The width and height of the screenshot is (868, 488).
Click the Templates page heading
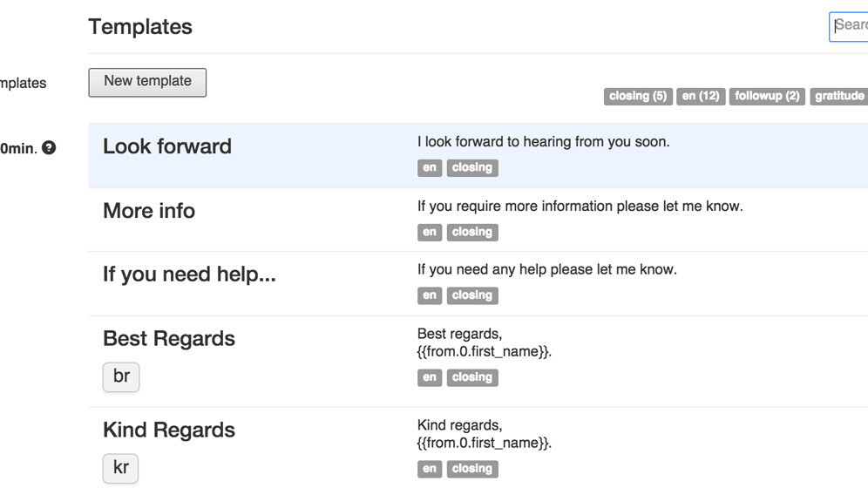[140, 27]
